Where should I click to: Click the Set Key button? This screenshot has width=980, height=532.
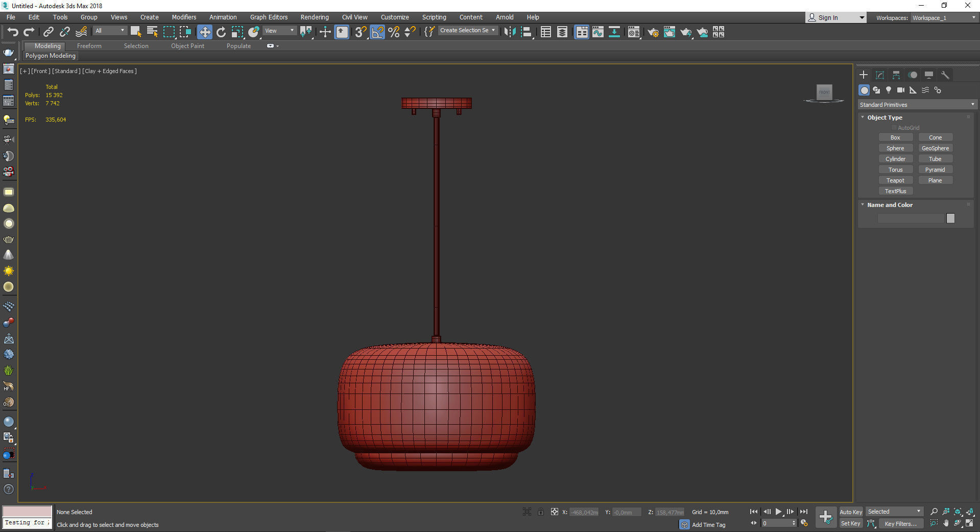(x=851, y=523)
